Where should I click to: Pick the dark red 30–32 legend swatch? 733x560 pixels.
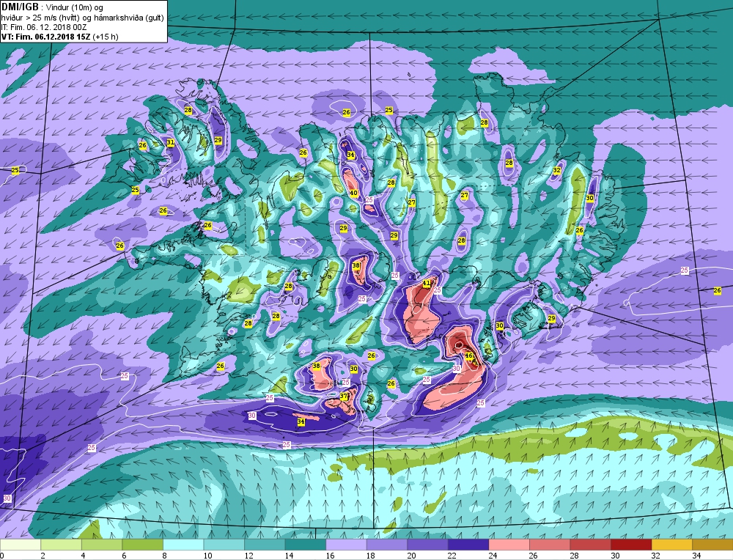(630, 545)
